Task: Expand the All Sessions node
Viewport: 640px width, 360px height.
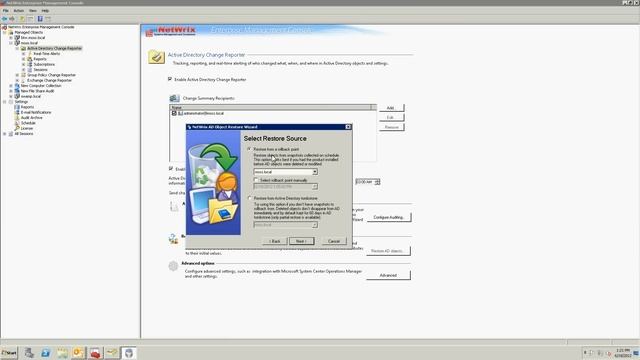Action: tap(5, 133)
